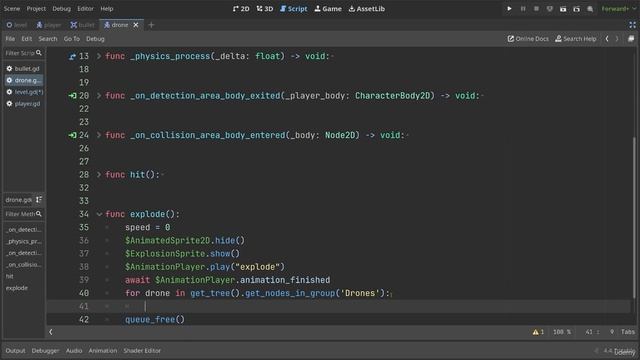This screenshot has width=640, height=360.
Task: Run the project with the play icon
Action: tap(509, 9)
